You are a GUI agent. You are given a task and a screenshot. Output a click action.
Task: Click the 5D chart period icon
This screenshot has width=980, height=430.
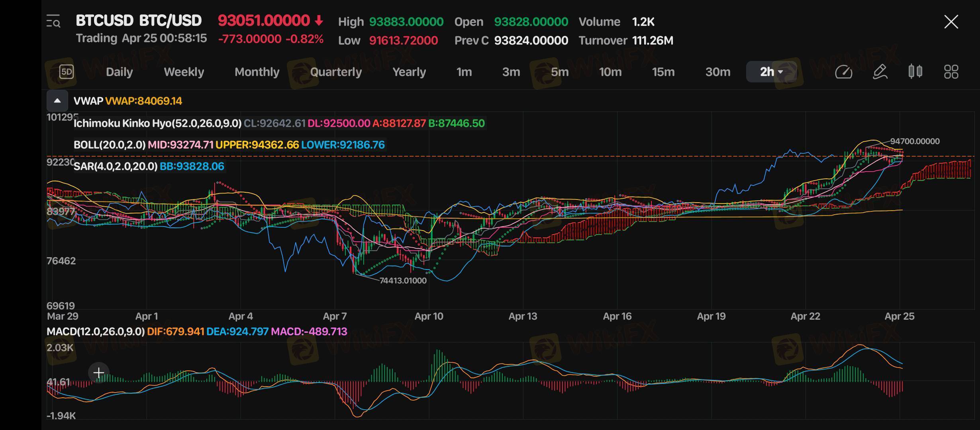click(x=67, y=72)
